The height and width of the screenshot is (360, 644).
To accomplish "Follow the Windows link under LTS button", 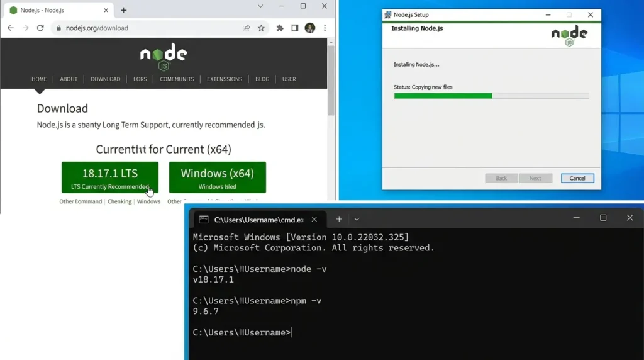I will (148, 201).
